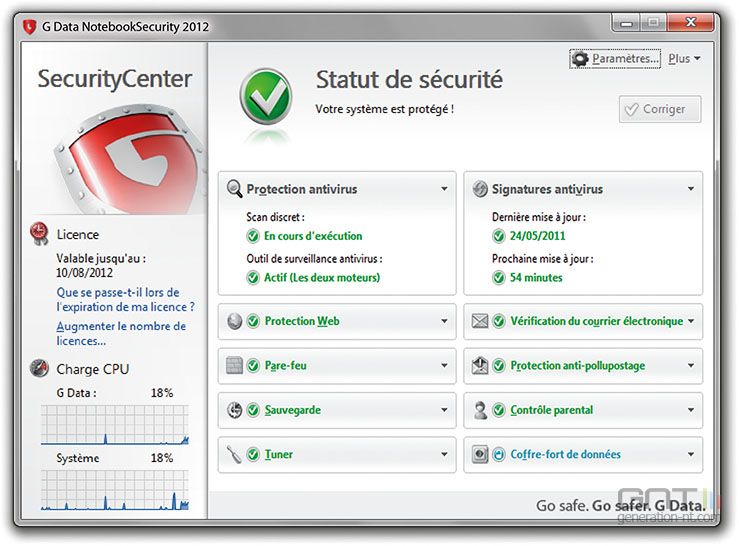
Task: Open Paramètres settings
Action: 615,59
